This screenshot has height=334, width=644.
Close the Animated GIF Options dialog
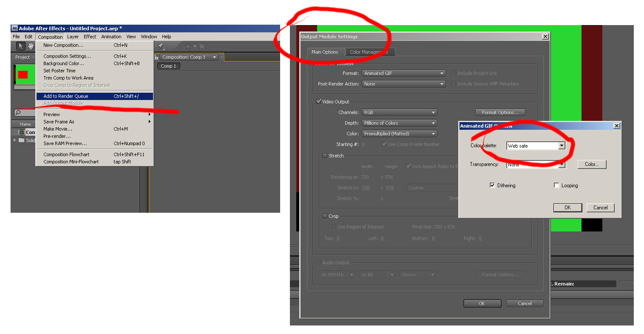point(617,126)
